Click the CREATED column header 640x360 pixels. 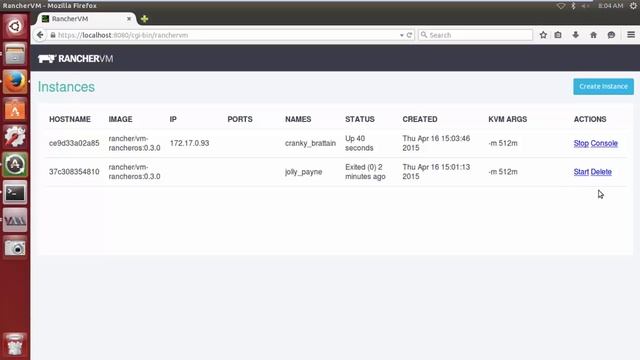(420, 119)
